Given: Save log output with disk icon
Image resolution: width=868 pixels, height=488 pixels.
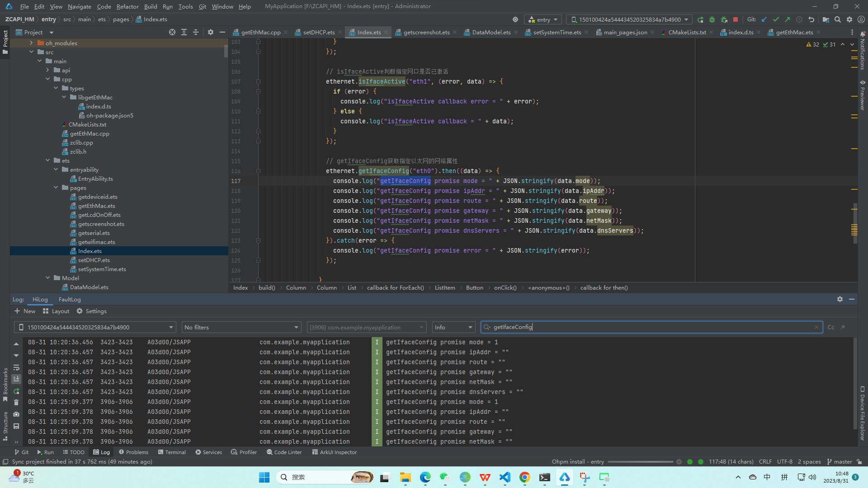Looking at the screenshot, I should [x=16, y=426].
